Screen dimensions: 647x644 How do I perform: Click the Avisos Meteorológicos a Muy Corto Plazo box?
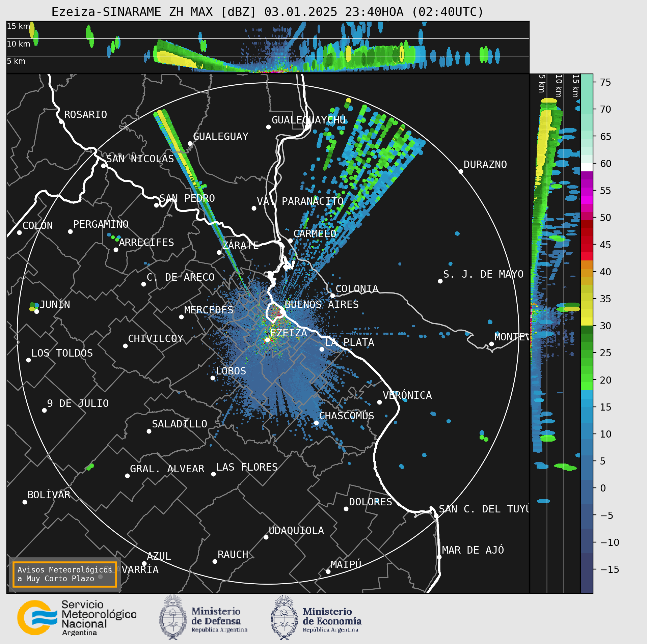pos(64,574)
